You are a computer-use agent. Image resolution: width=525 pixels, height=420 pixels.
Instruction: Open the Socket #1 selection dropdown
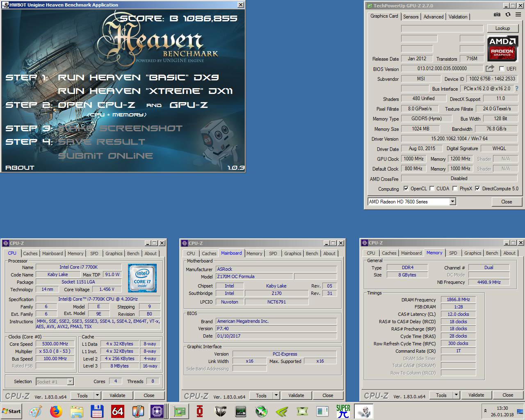point(70,381)
